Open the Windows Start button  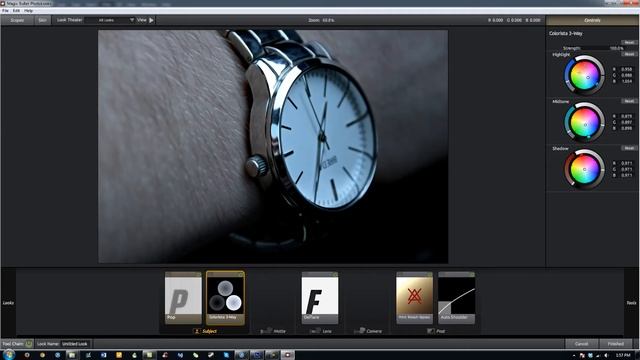9,355
